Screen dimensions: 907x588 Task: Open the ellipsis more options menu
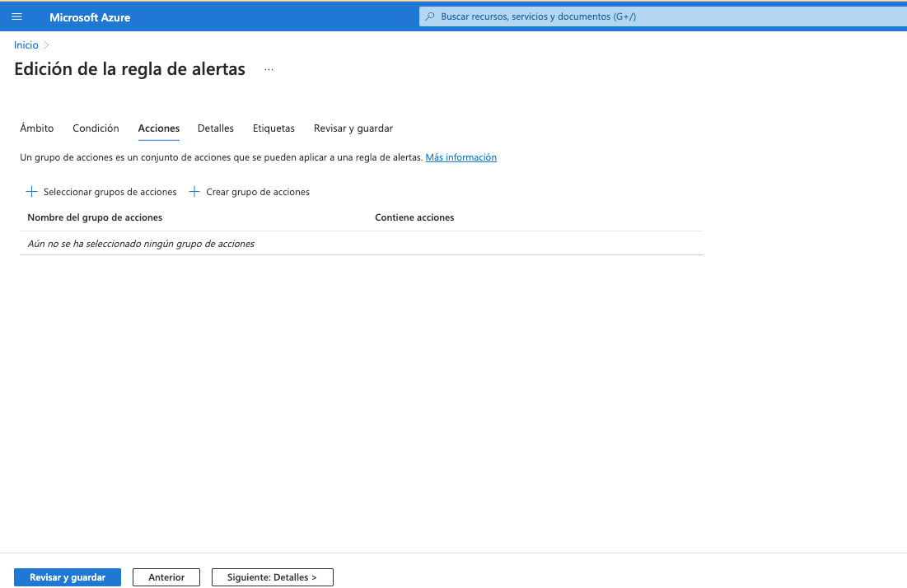click(x=269, y=70)
